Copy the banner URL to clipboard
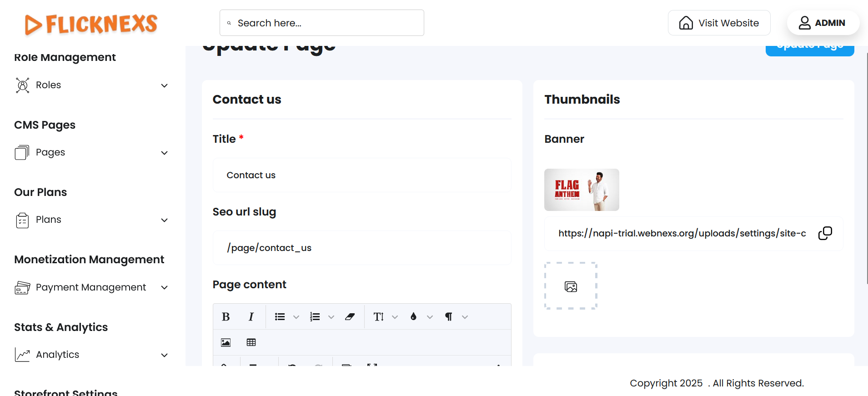This screenshot has height=396, width=868. 825,233
